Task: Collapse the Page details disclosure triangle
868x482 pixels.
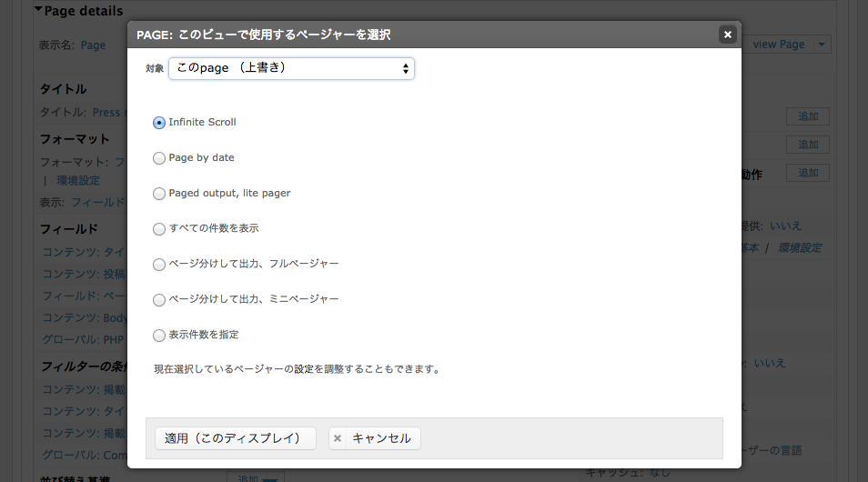Action: 38,9
